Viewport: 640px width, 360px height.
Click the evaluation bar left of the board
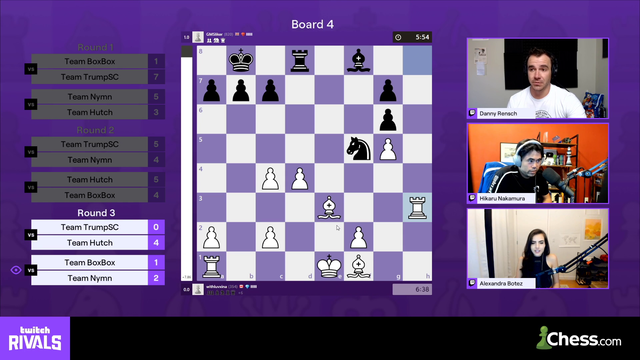point(187,163)
